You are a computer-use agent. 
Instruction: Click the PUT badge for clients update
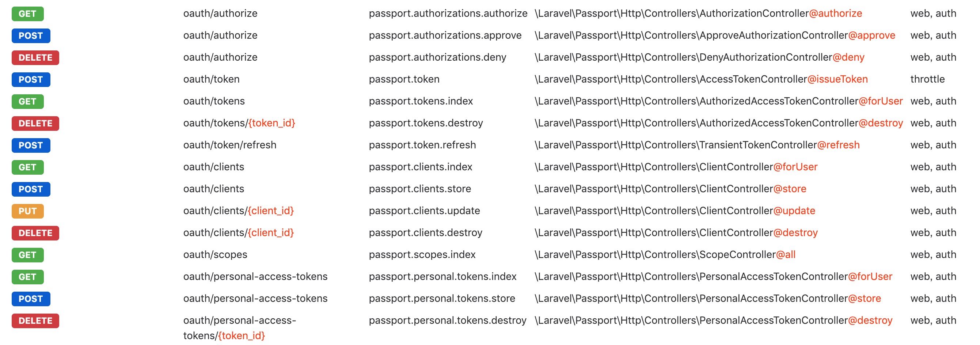click(x=28, y=211)
